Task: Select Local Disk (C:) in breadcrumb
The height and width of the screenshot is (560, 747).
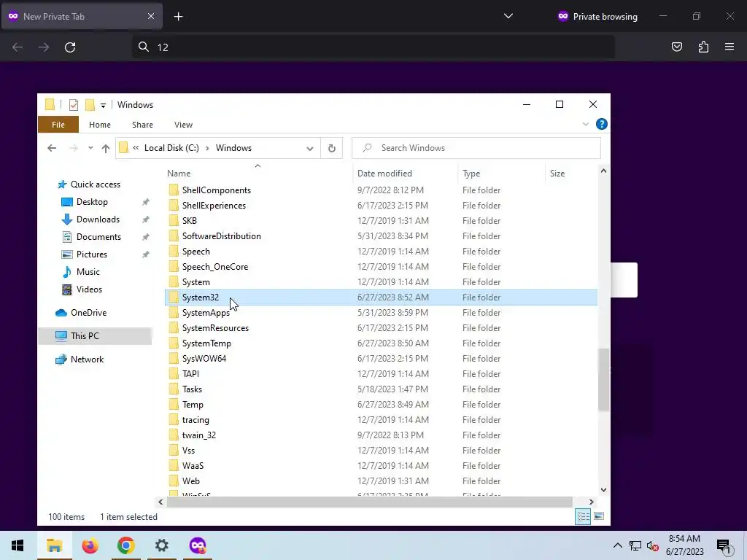Action: (171, 148)
